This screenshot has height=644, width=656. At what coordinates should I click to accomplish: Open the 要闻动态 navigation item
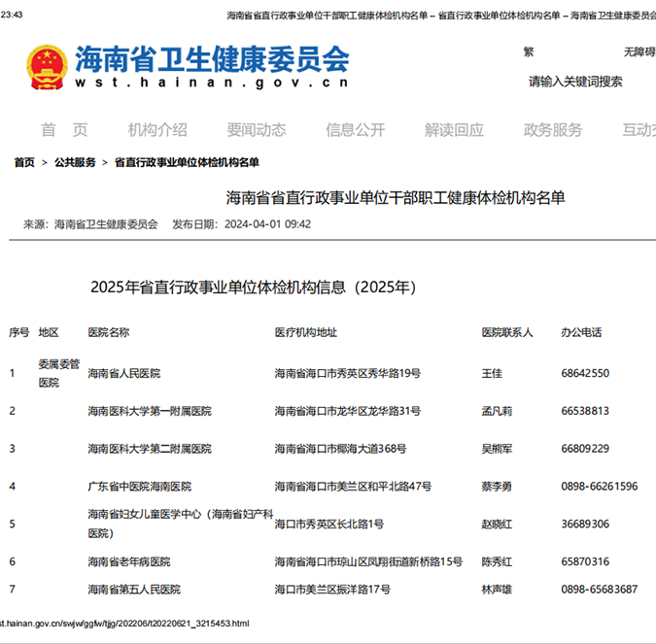coord(257,130)
